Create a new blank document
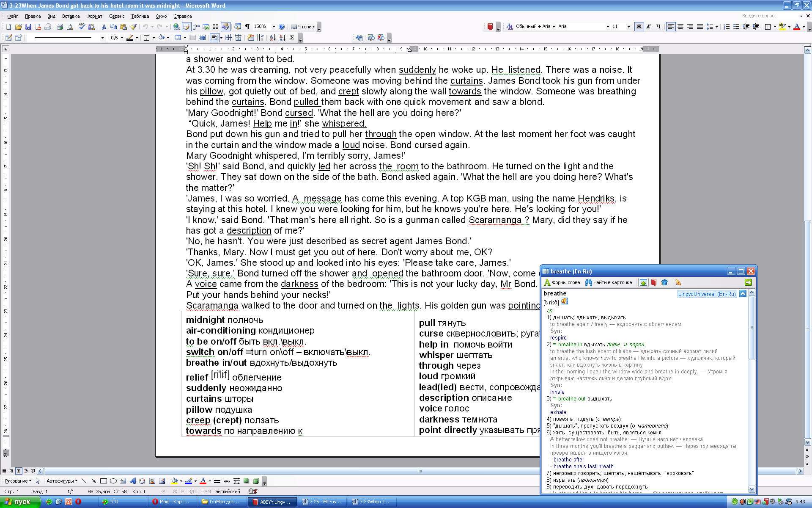812x508 pixels. click(x=8, y=27)
